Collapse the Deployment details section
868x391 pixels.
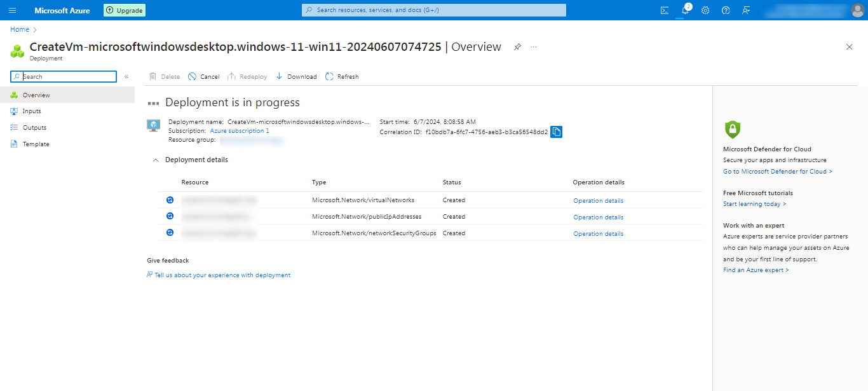coord(156,160)
